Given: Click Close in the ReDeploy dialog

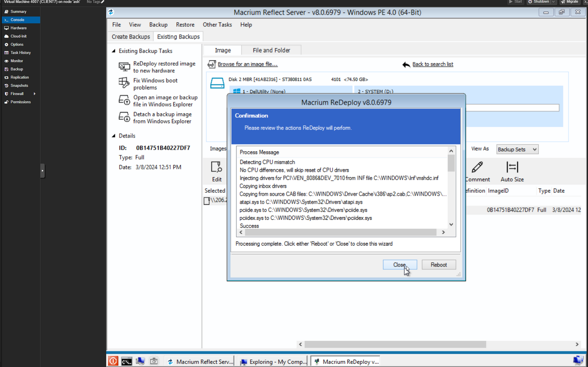Looking at the screenshot, I should click(x=400, y=265).
